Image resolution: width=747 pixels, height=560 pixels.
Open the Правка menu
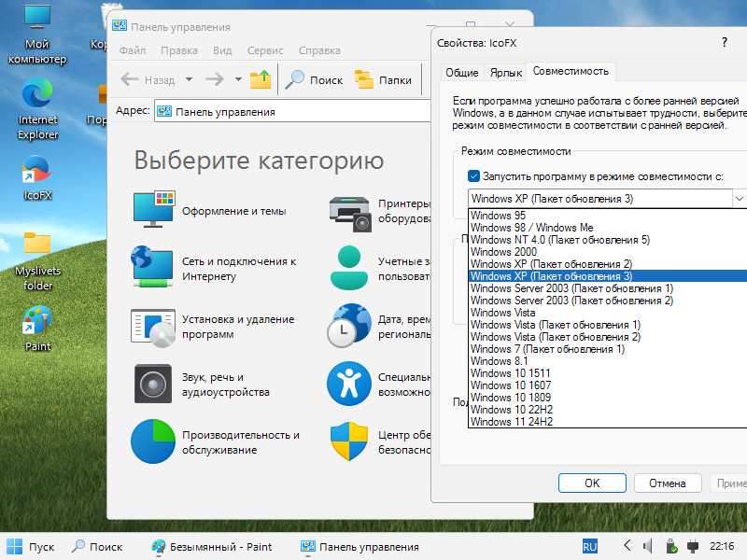point(179,50)
